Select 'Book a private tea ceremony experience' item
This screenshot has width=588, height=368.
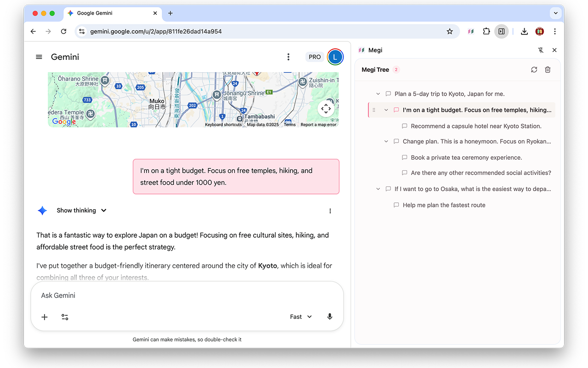point(466,157)
